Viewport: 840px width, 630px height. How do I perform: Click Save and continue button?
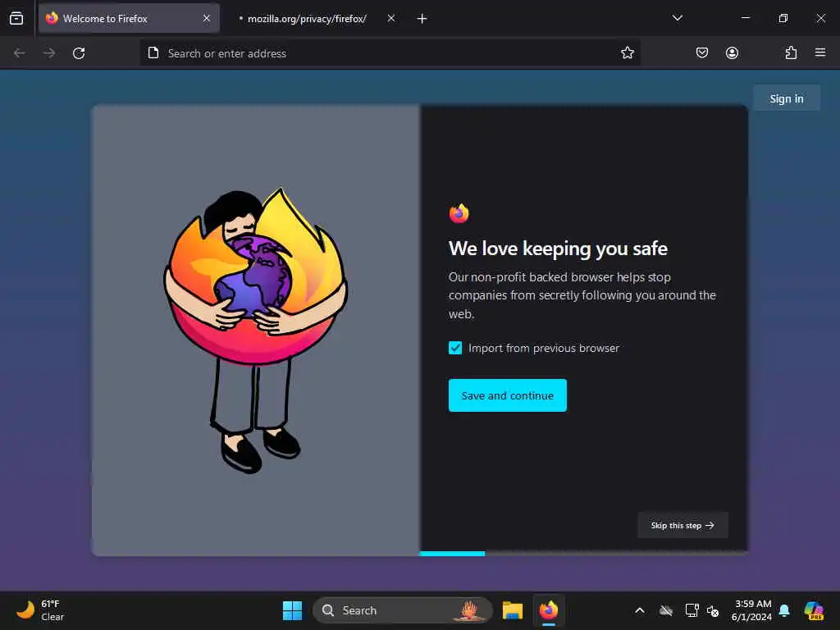(507, 395)
